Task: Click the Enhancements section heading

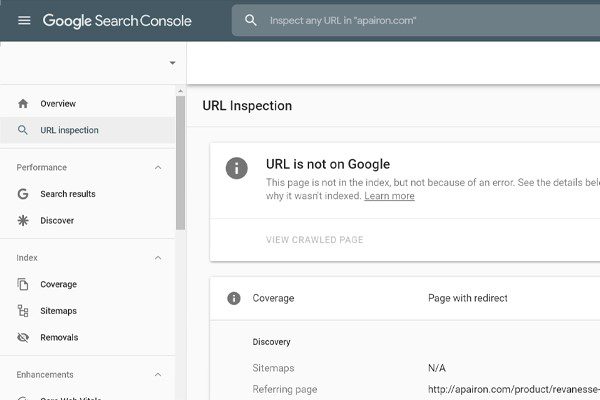Action: pos(45,374)
